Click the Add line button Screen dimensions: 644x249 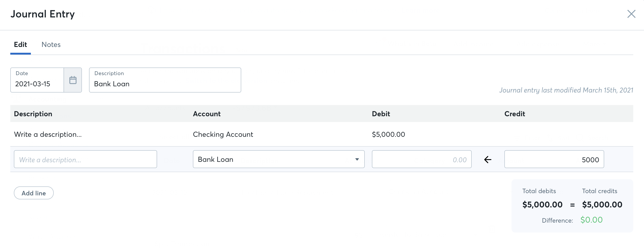point(34,193)
